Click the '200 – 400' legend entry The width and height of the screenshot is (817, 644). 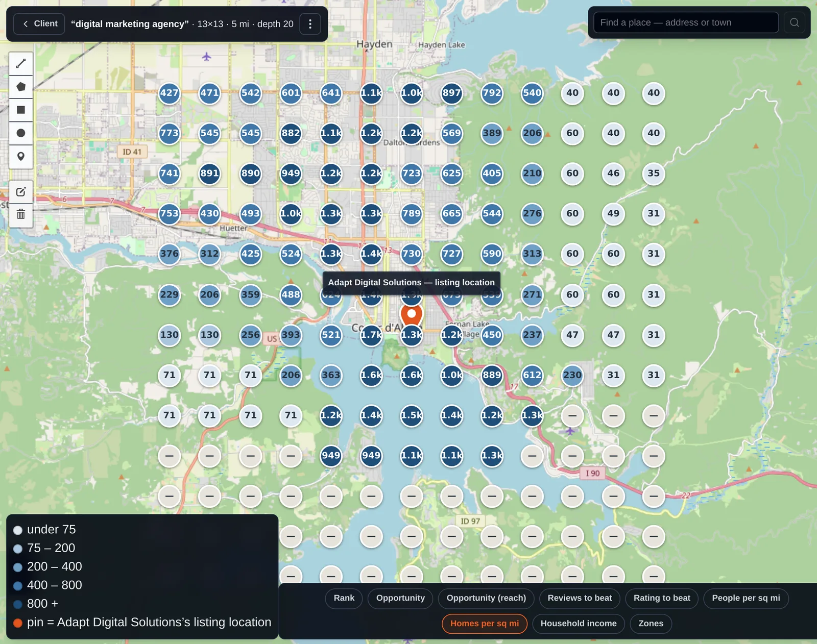(x=47, y=567)
